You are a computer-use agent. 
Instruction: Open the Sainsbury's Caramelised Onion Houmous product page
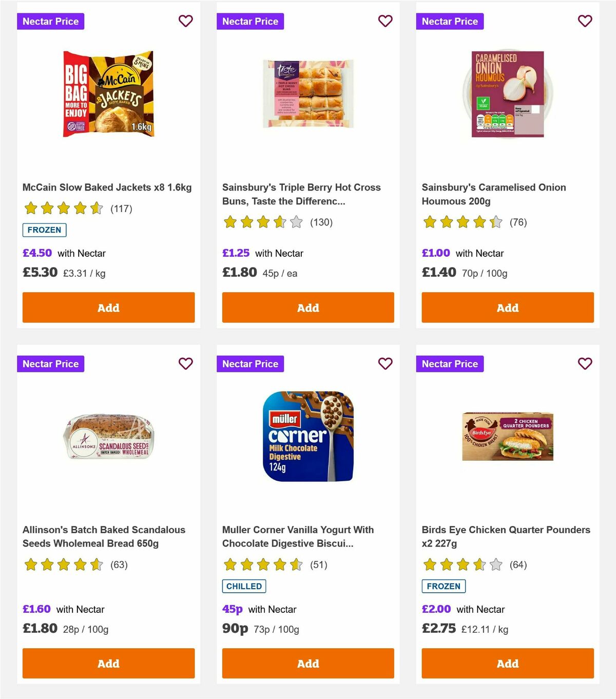tap(494, 194)
